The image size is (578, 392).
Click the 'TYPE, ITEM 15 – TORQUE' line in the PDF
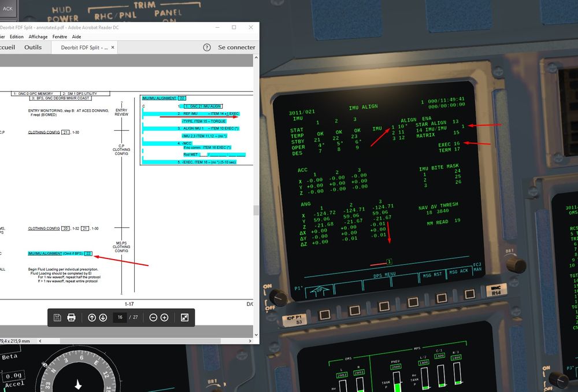click(x=204, y=121)
